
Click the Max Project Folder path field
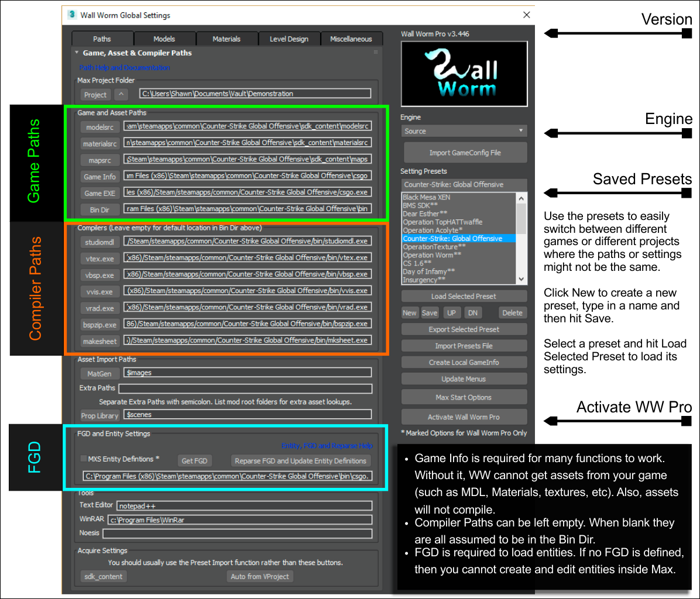255,94
